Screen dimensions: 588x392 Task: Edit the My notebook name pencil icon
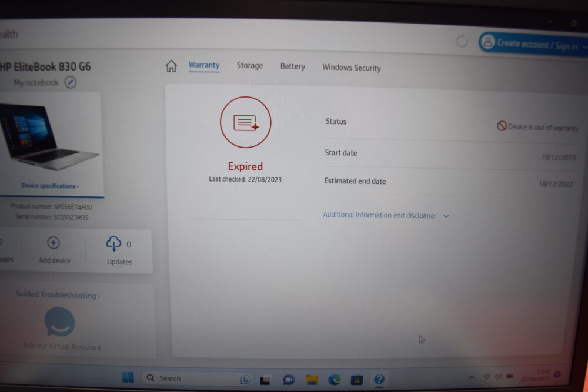tap(71, 82)
